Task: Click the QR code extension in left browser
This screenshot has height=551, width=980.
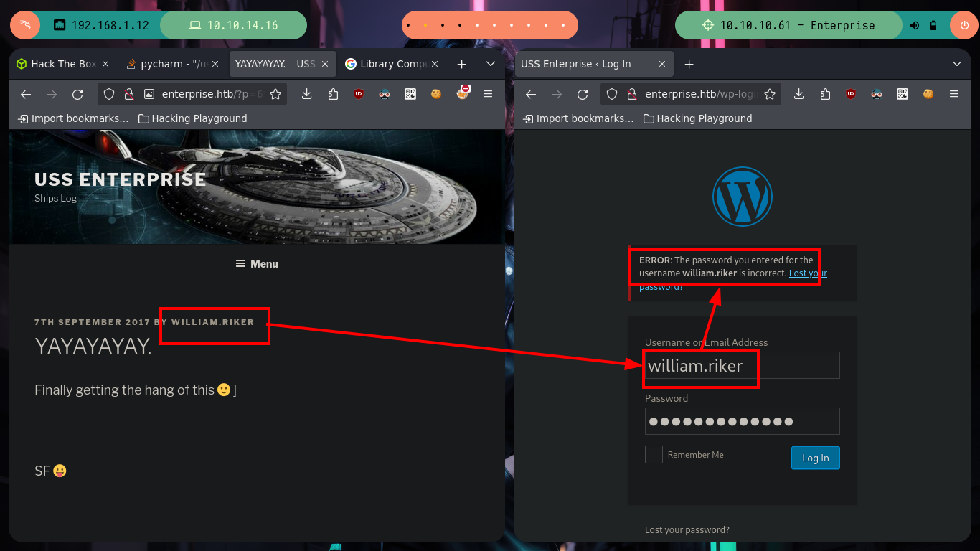Action: (410, 94)
